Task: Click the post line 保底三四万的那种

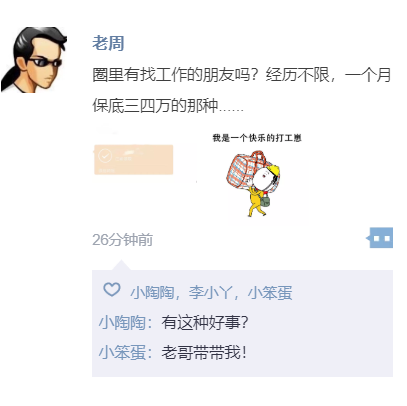Action: (x=168, y=105)
